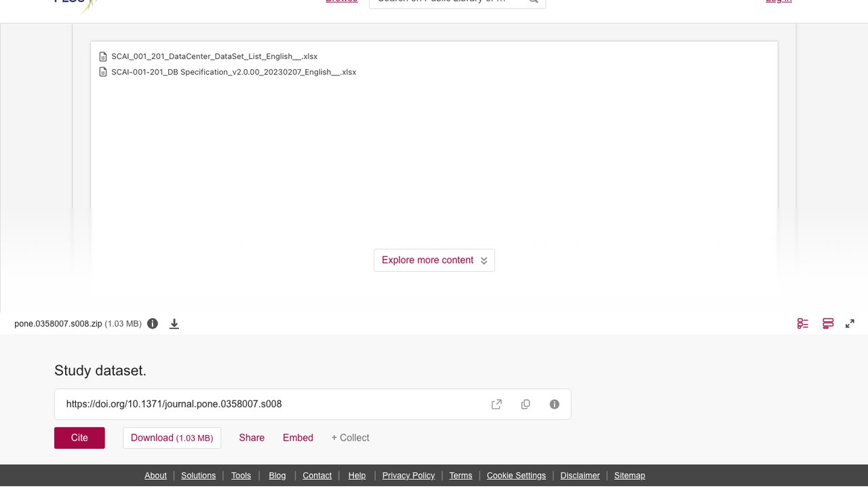Open the Contact footer link
The width and height of the screenshot is (868, 488).
(x=317, y=476)
